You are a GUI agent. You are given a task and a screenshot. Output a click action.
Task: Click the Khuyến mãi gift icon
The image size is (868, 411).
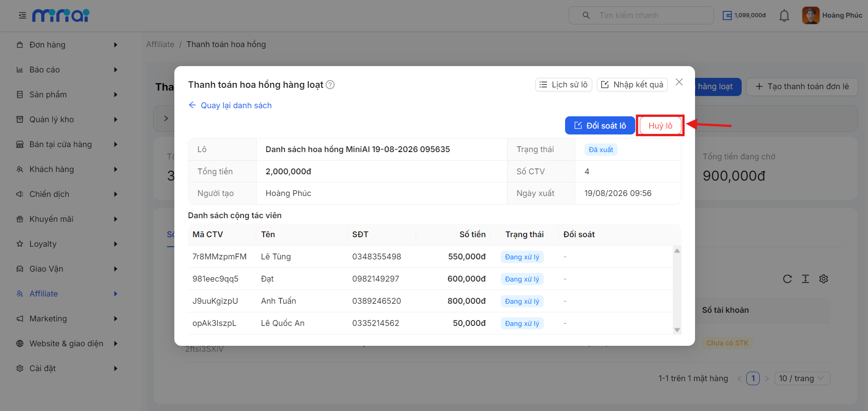(19, 219)
